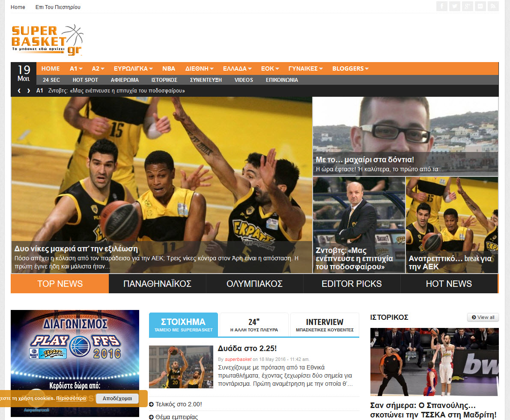This screenshot has height=420, width=510.
Task: Open VIDEOS in the sub navigation
Action: (244, 80)
